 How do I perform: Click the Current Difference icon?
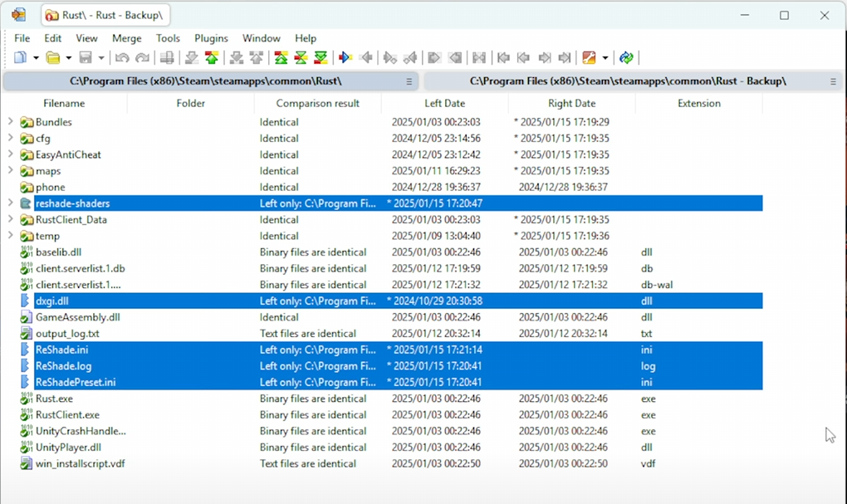tap(301, 57)
